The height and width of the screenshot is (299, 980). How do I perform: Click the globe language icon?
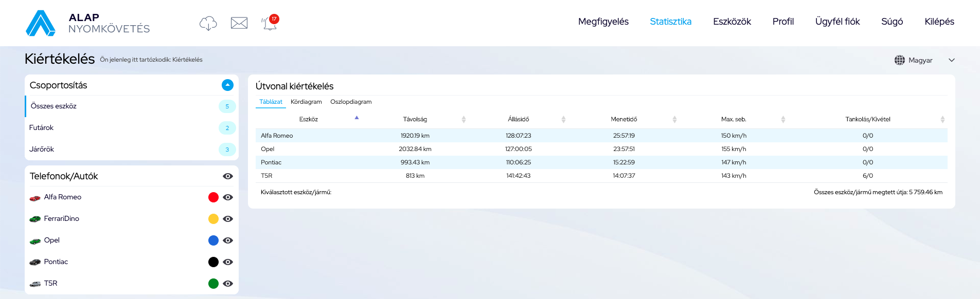click(899, 60)
